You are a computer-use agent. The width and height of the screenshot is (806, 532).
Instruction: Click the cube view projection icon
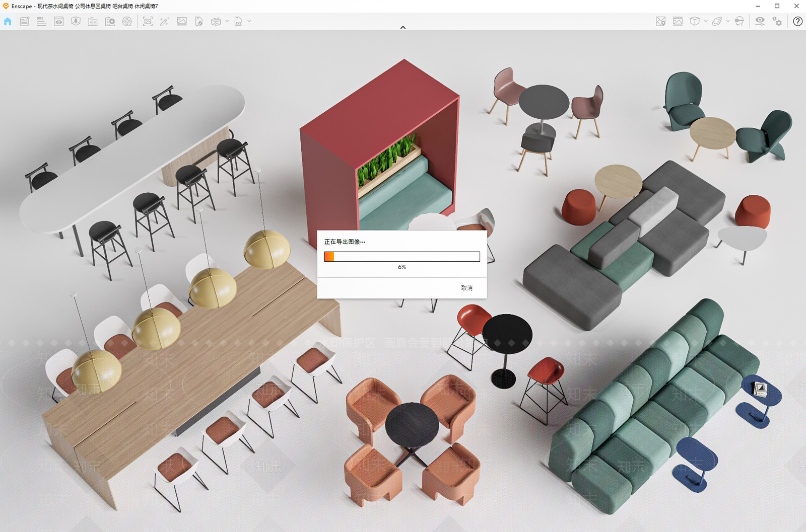(695, 21)
